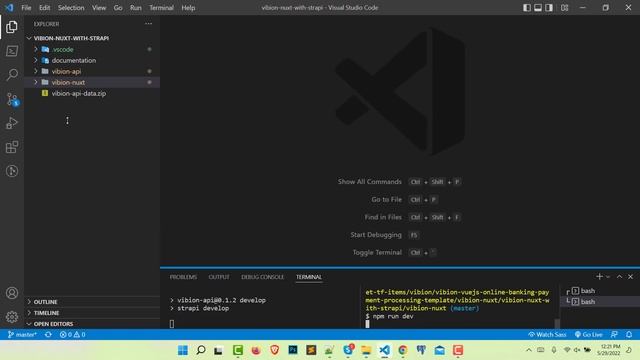Open the Run menu
This screenshot has width=640, height=360.
(136, 8)
